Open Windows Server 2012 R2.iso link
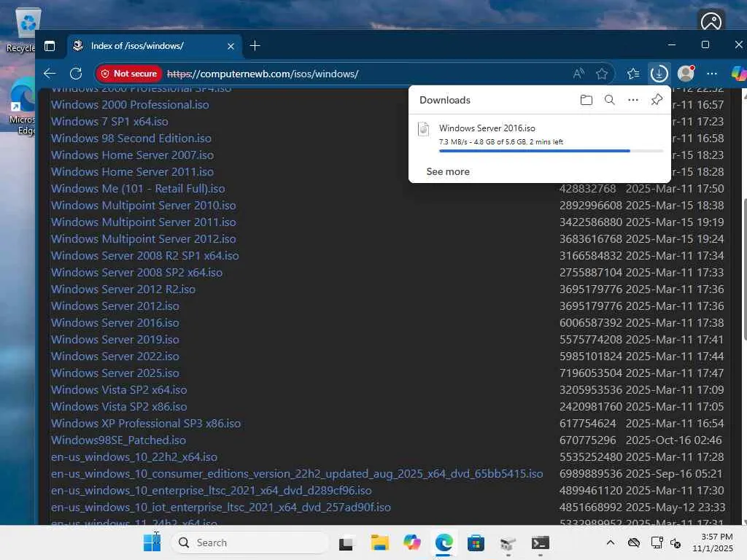 pyautogui.click(x=123, y=289)
